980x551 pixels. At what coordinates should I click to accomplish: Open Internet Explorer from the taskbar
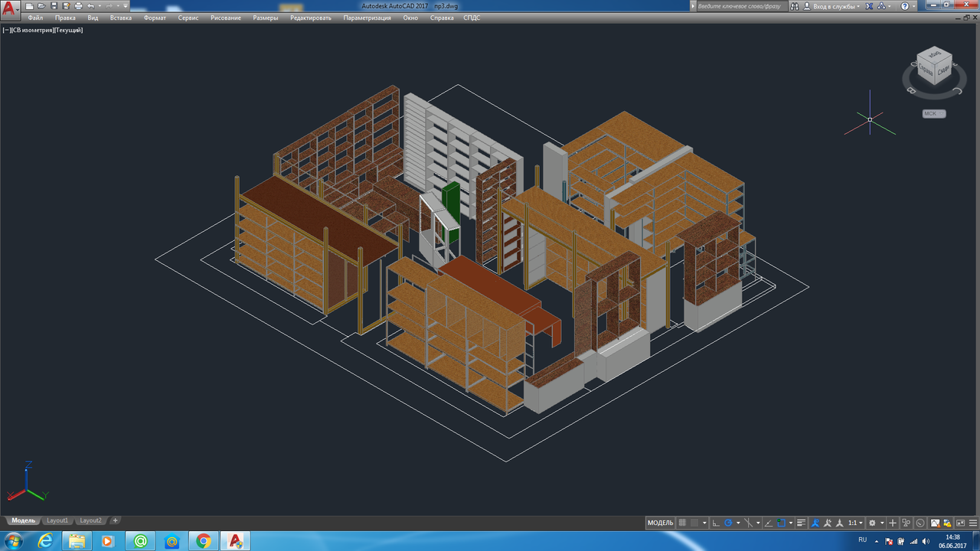tap(46, 541)
